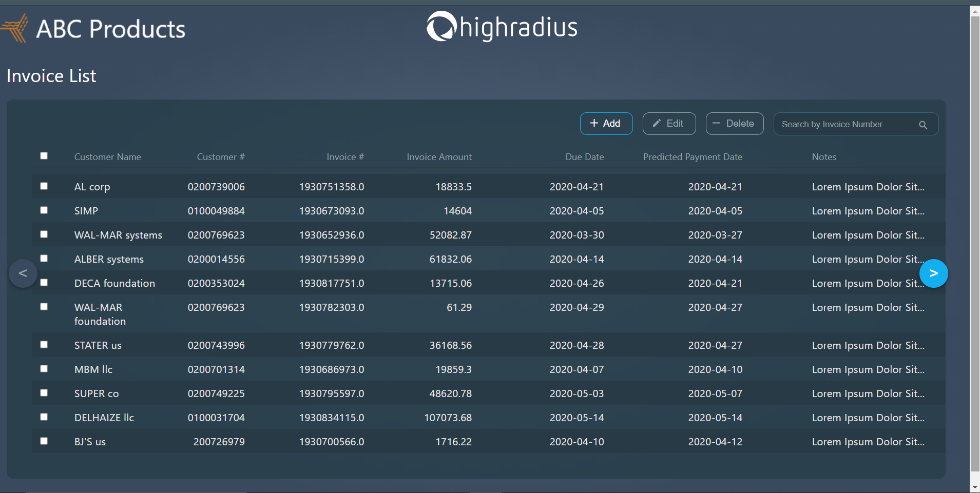
Task: Click the scrollbar up arrow
Action: (x=974, y=10)
